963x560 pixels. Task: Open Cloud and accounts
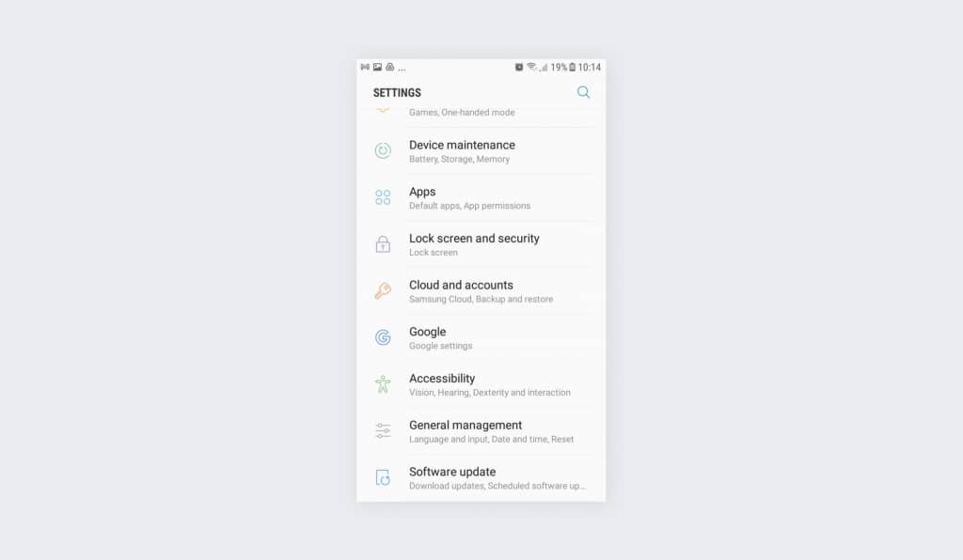[x=481, y=290]
